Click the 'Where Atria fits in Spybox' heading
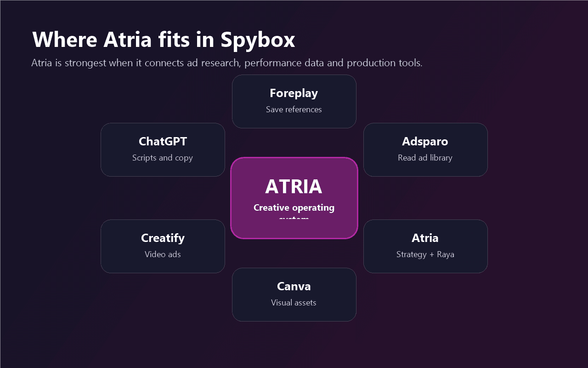The image size is (588, 368). coord(164,40)
